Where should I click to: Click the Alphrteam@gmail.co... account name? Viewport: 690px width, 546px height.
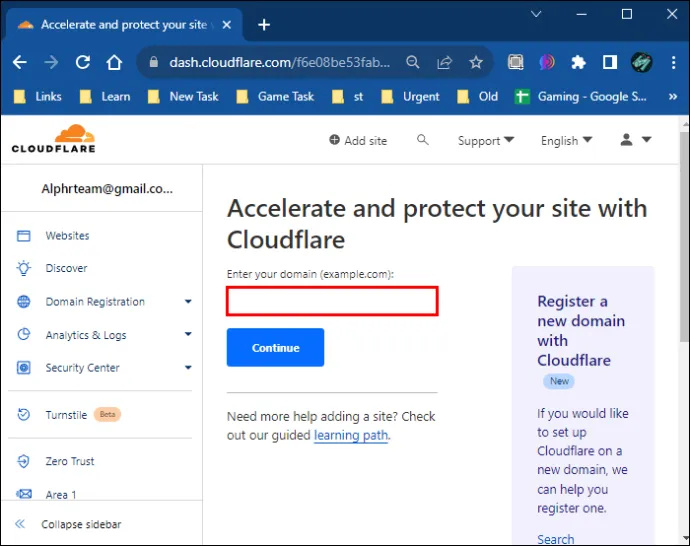[x=107, y=189]
